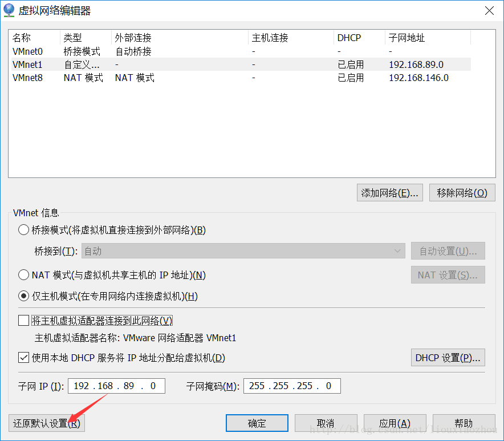Click the 自动设置(U)... button

point(448,251)
